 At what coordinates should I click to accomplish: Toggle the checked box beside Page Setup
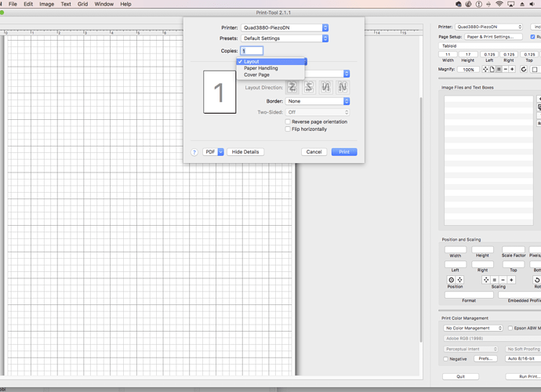pos(532,37)
